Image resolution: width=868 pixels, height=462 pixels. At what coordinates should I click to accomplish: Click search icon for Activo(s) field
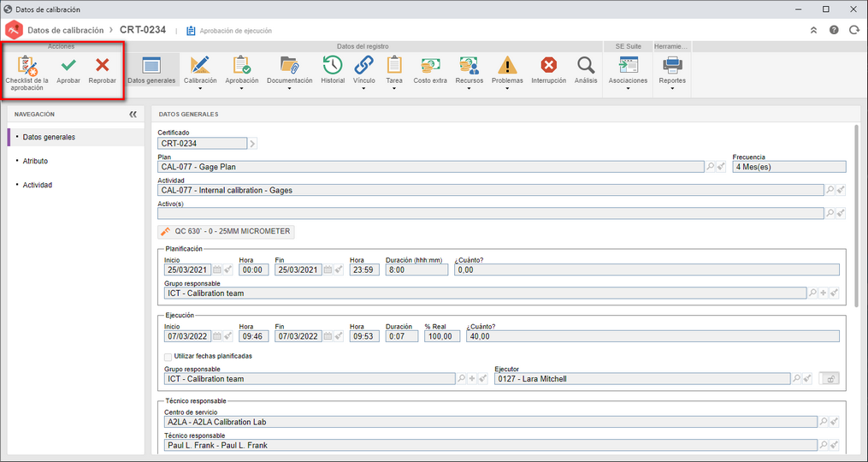(x=830, y=213)
